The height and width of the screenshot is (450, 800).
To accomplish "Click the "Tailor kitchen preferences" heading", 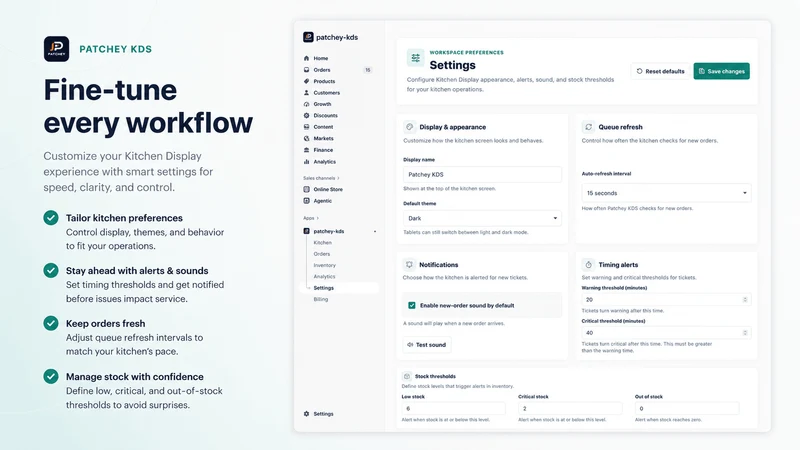I will tap(124, 218).
